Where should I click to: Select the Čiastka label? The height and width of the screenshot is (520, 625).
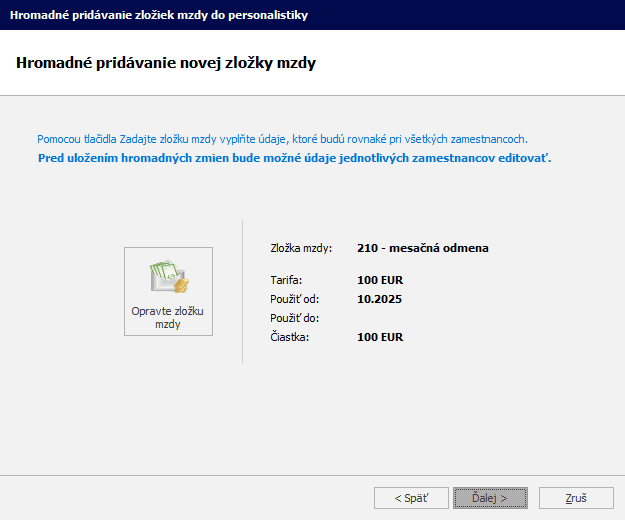pos(289,338)
